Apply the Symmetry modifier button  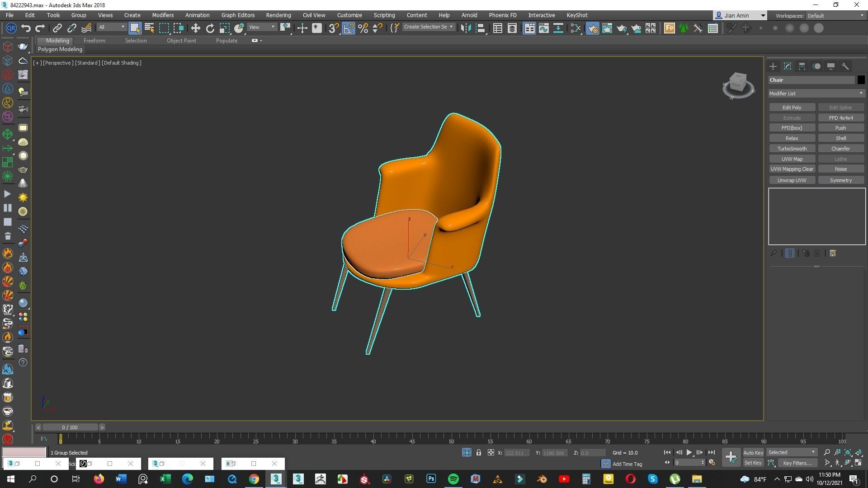click(841, 180)
